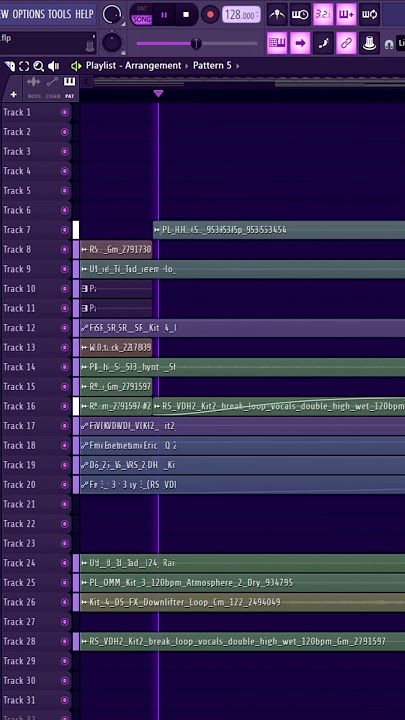
Task: Open clip menu of Track 10 pattern clip
Action: pos(84,289)
